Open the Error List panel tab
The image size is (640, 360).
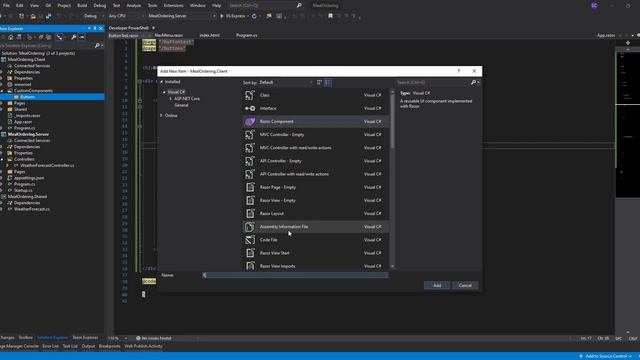(50, 346)
